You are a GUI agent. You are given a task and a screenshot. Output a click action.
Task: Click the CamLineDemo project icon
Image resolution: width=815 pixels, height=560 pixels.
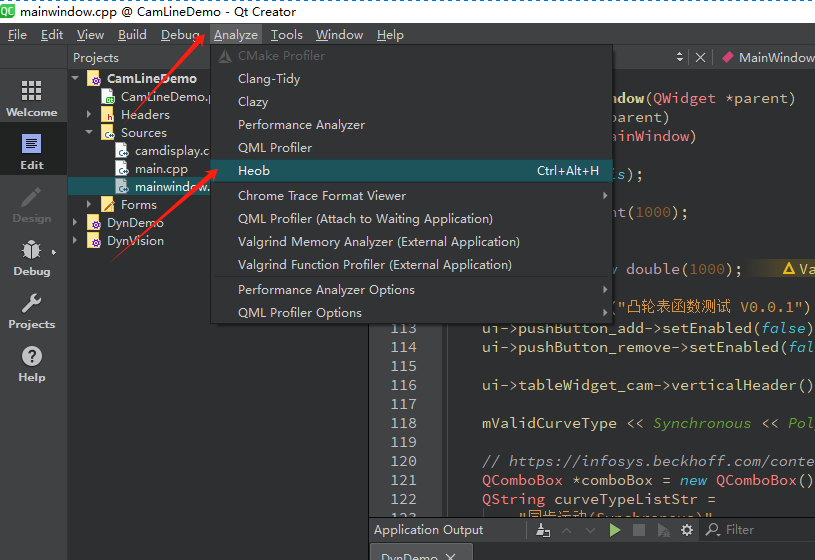tap(95, 79)
